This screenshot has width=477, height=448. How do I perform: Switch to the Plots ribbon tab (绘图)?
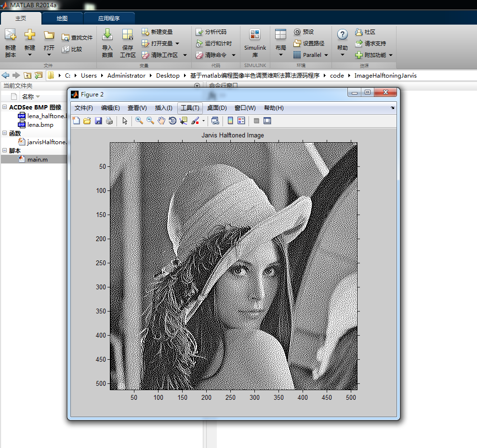[62, 18]
